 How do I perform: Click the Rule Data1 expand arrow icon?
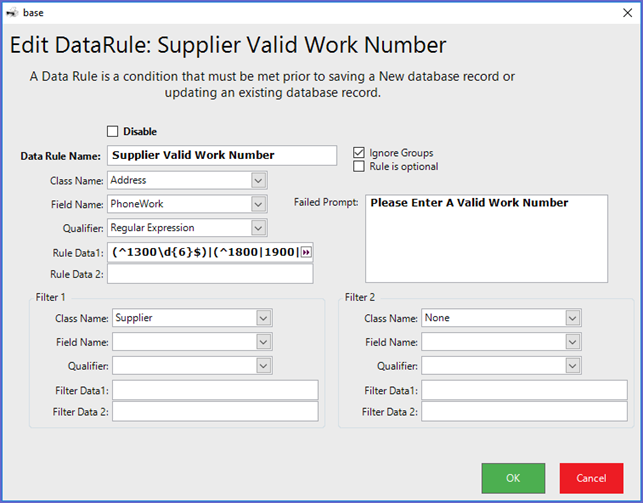point(307,252)
